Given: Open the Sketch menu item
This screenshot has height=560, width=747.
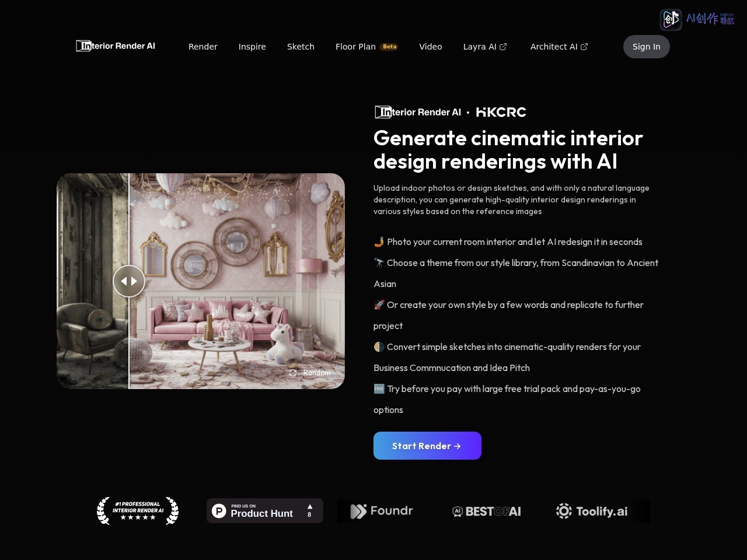Looking at the screenshot, I should pyautogui.click(x=301, y=47).
